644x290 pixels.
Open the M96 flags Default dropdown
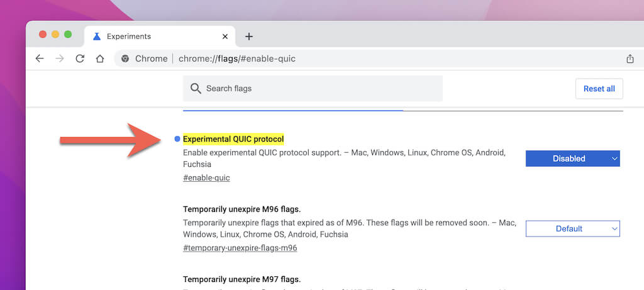(x=572, y=228)
